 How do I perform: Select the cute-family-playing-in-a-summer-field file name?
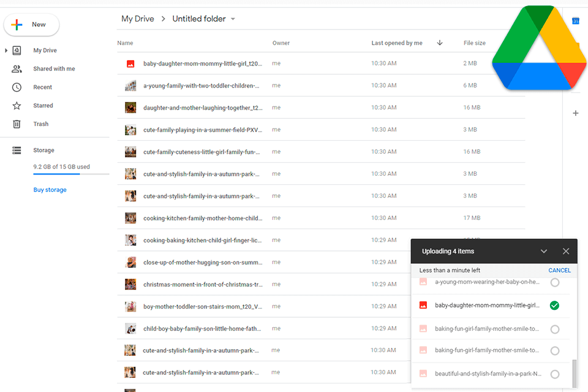click(x=203, y=130)
